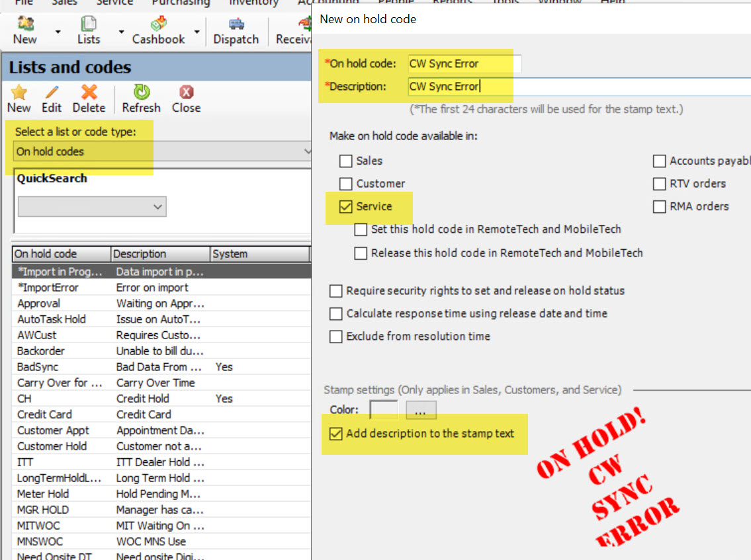Screen dimensions: 751x560
Task: Open the Cashbook toolbar icon
Action: pos(159,30)
